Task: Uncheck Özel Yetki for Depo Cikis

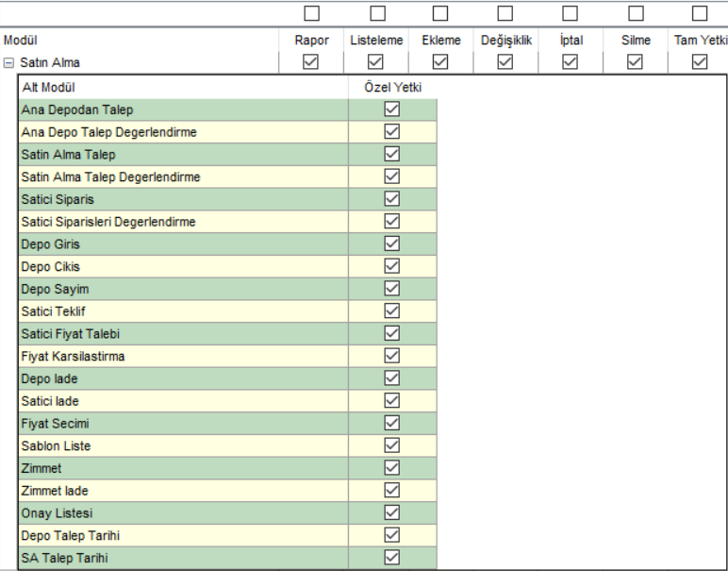Action: (392, 266)
